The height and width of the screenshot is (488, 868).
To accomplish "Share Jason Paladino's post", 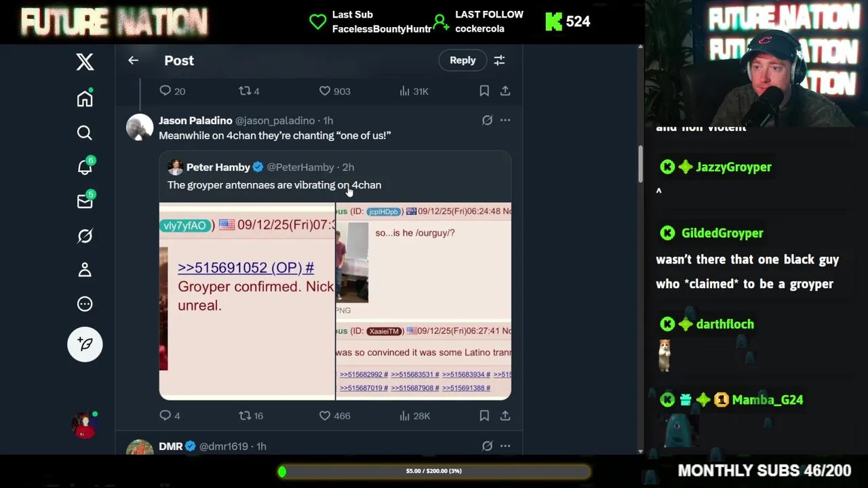I will pyautogui.click(x=505, y=415).
